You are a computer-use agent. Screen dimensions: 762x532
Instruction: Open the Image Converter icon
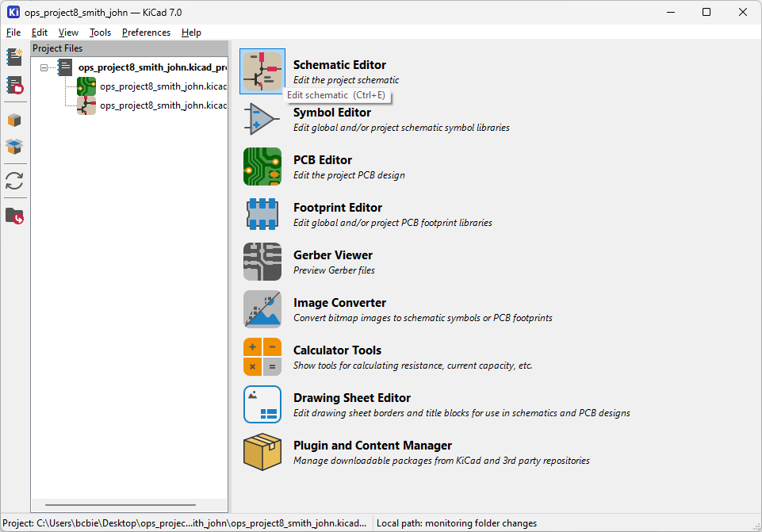pos(262,309)
